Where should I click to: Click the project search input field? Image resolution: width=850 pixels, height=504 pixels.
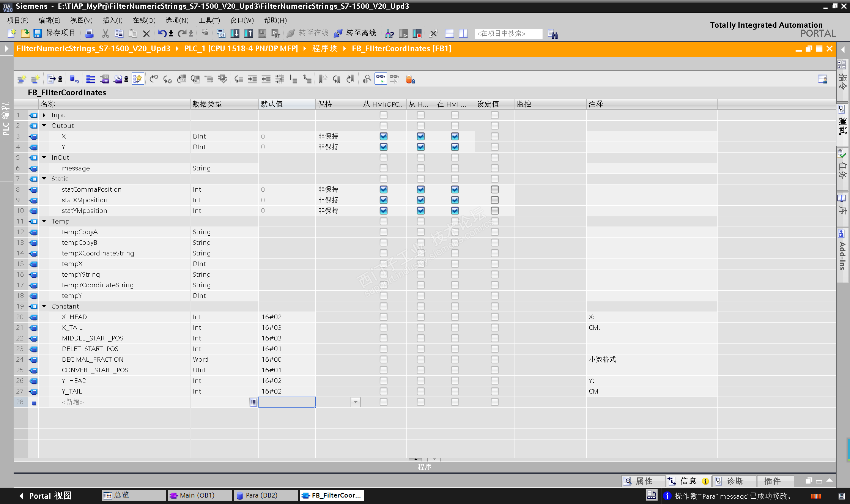[508, 33]
